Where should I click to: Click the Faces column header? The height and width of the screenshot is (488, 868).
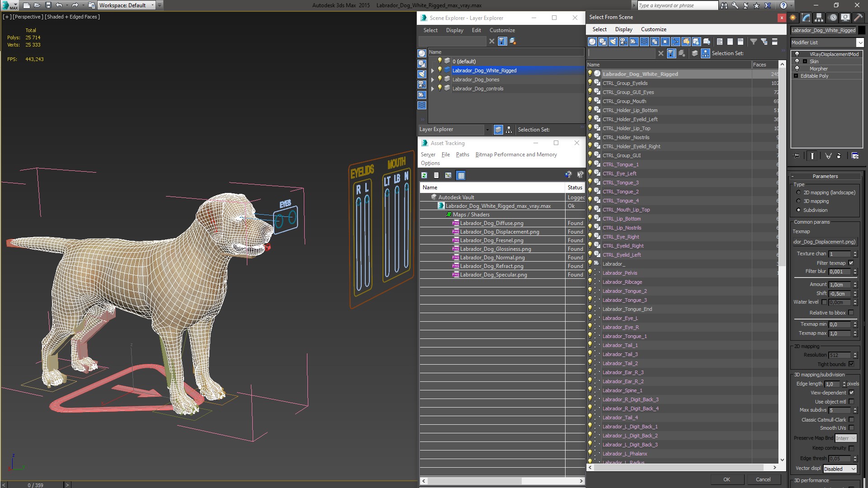(764, 65)
